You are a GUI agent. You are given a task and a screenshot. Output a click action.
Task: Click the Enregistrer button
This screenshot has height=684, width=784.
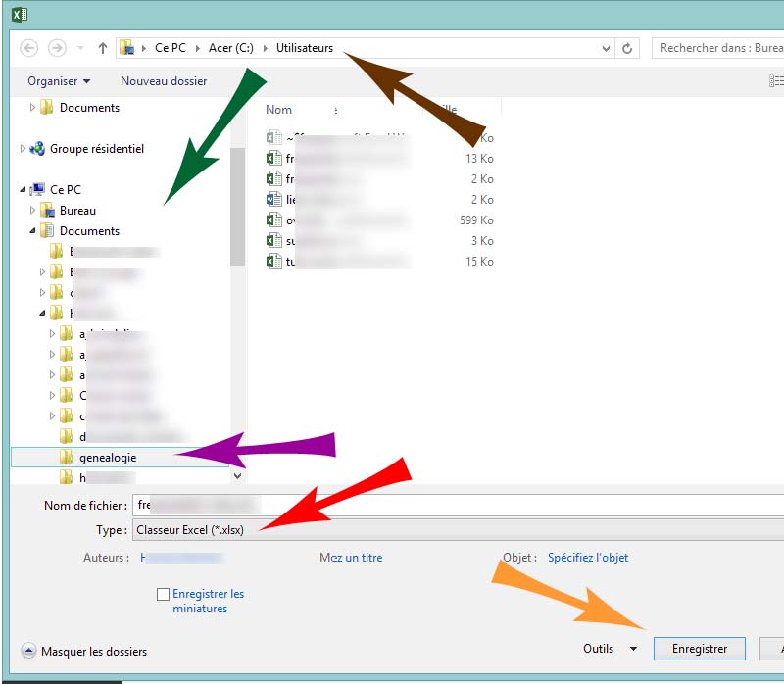[699, 649]
